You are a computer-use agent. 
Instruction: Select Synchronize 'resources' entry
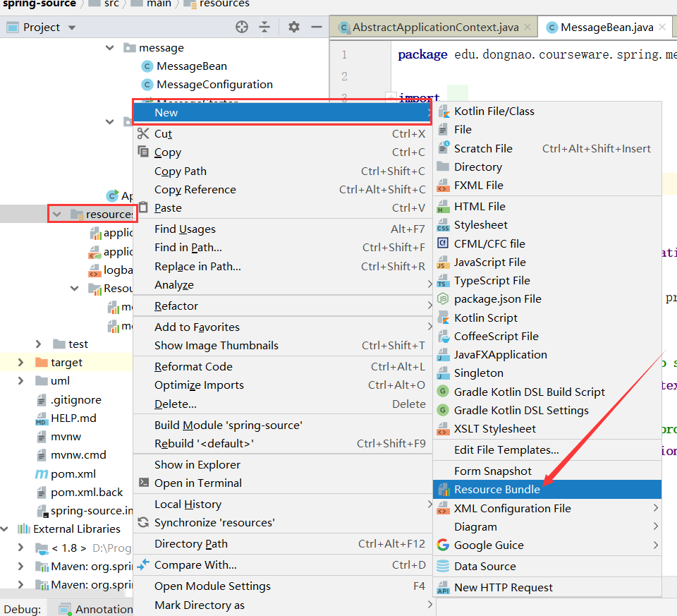click(283, 523)
